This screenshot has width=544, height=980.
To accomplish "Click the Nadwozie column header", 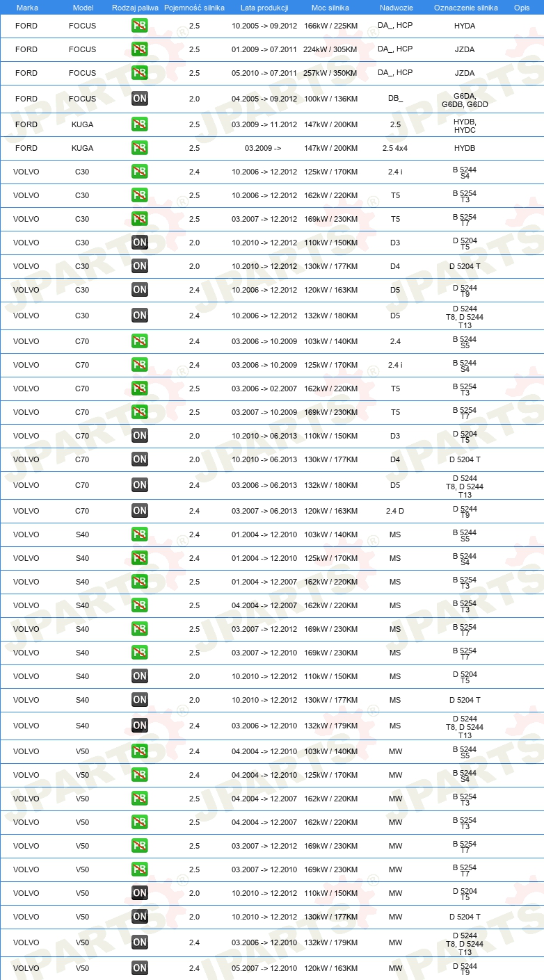I will click(395, 7).
